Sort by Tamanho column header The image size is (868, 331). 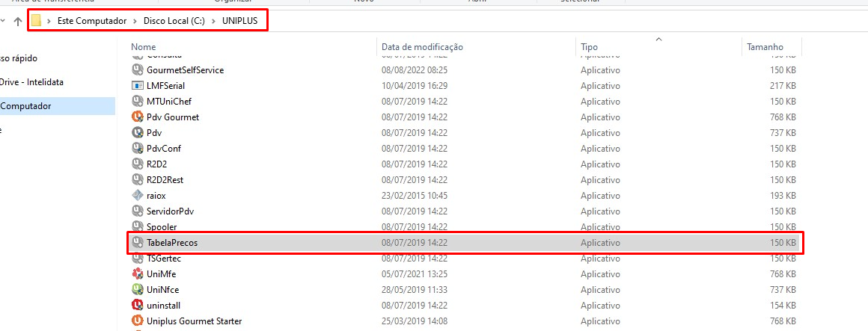click(x=765, y=47)
